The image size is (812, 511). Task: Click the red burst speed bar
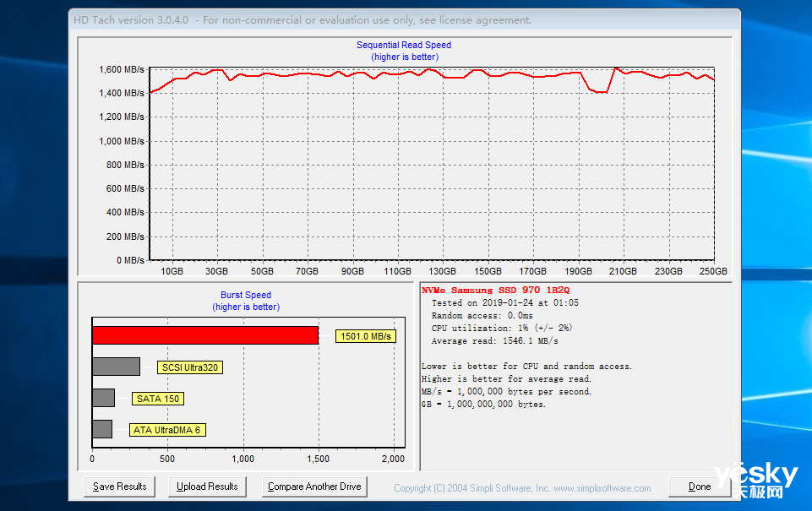pyautogui.click(x=205, y=335)
